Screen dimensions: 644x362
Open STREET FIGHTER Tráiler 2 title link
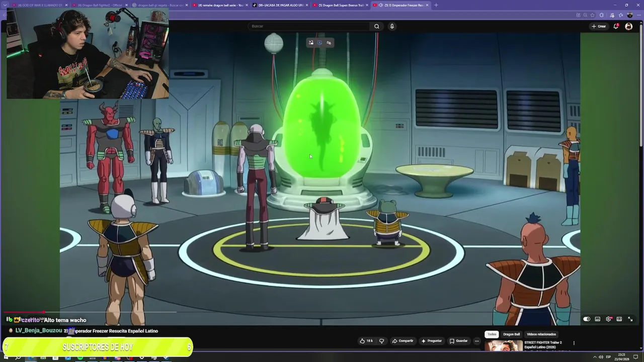click(x=543, y=344)
